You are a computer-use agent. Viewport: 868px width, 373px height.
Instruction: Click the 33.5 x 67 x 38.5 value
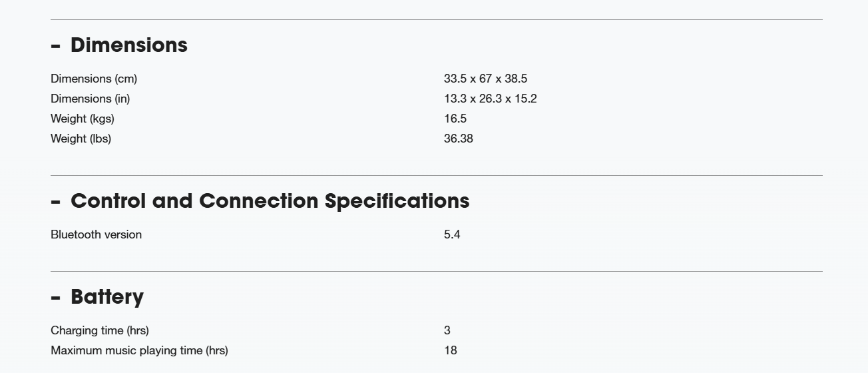click(485, 79)
